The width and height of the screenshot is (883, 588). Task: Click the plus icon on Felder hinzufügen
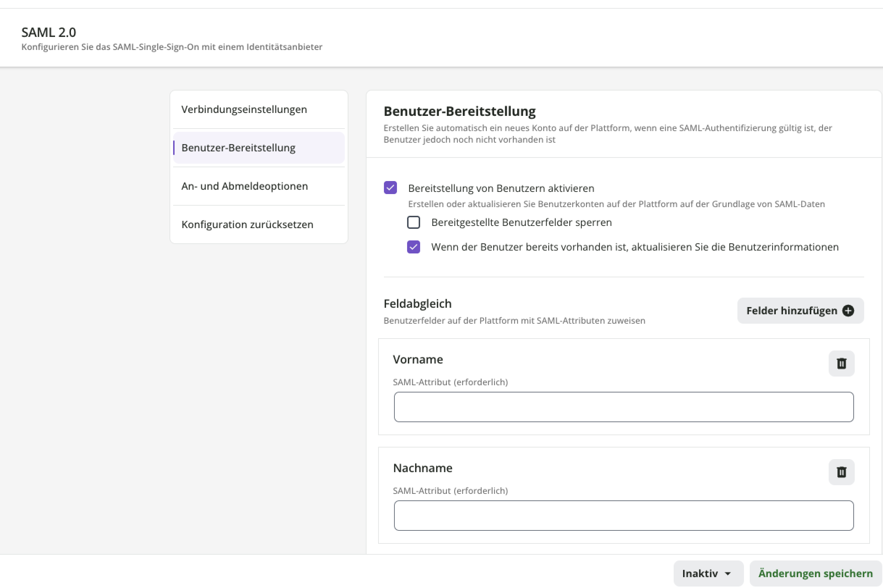848,311
